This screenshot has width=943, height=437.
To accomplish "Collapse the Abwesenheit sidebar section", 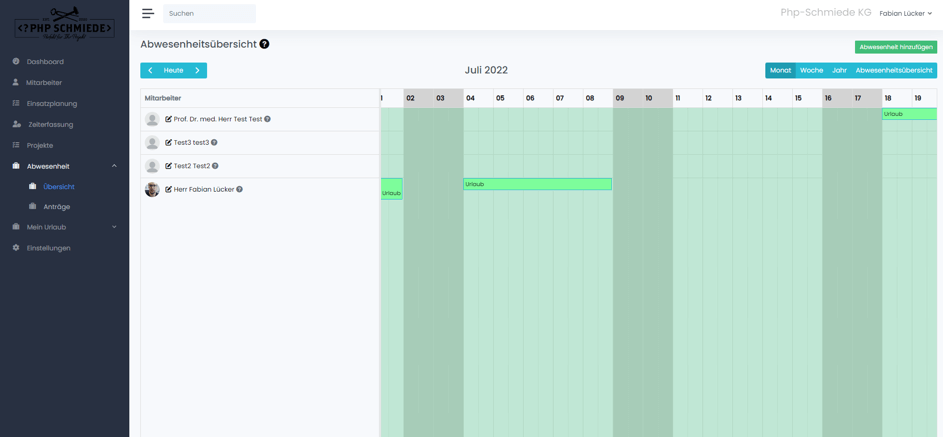I will (114, 166).
